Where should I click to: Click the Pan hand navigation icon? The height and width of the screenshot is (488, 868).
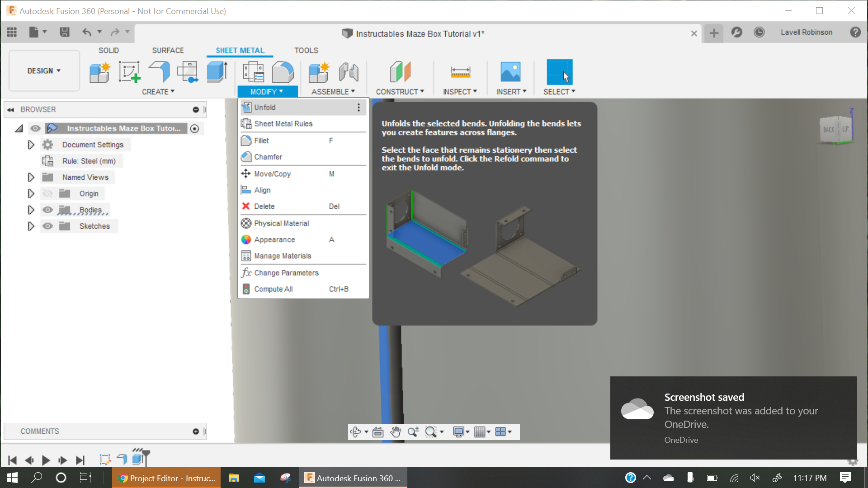396,432
